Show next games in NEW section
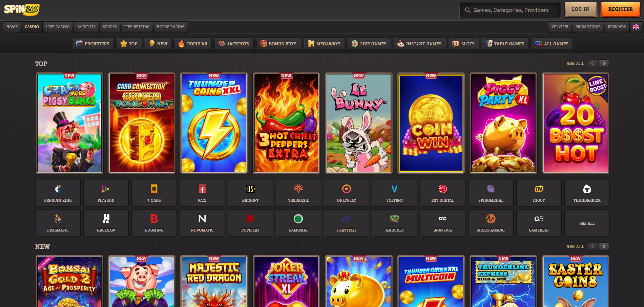Image resolution: width=644 pixels, height=307 pixels. pyautogui.click(x=604, y=246)
